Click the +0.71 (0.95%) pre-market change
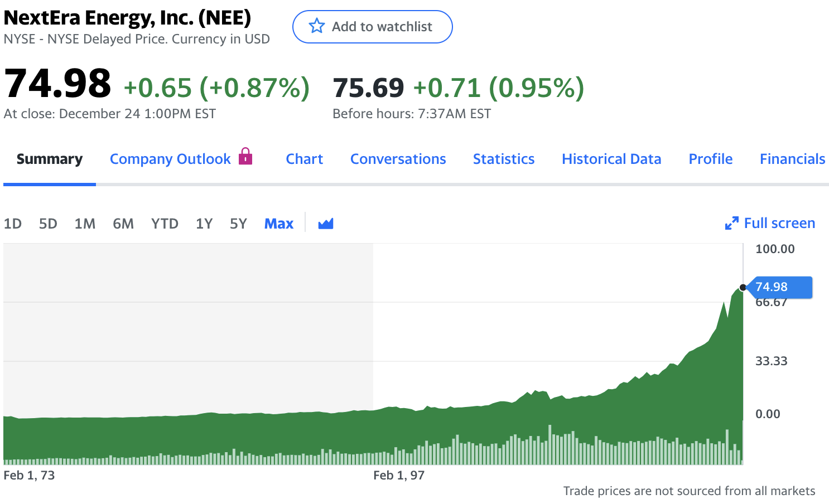Screen dimensions: 829x504 coord(499,88)
